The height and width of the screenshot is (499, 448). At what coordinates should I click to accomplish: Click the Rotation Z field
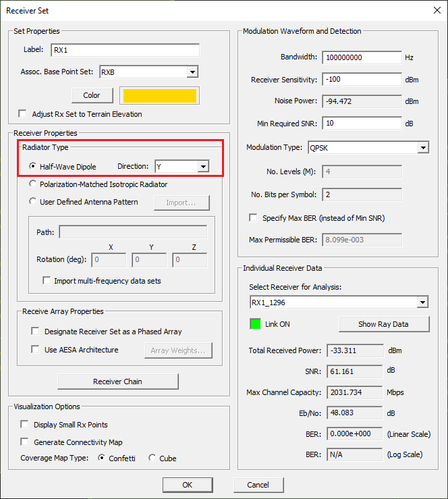(x=190, y=260)
